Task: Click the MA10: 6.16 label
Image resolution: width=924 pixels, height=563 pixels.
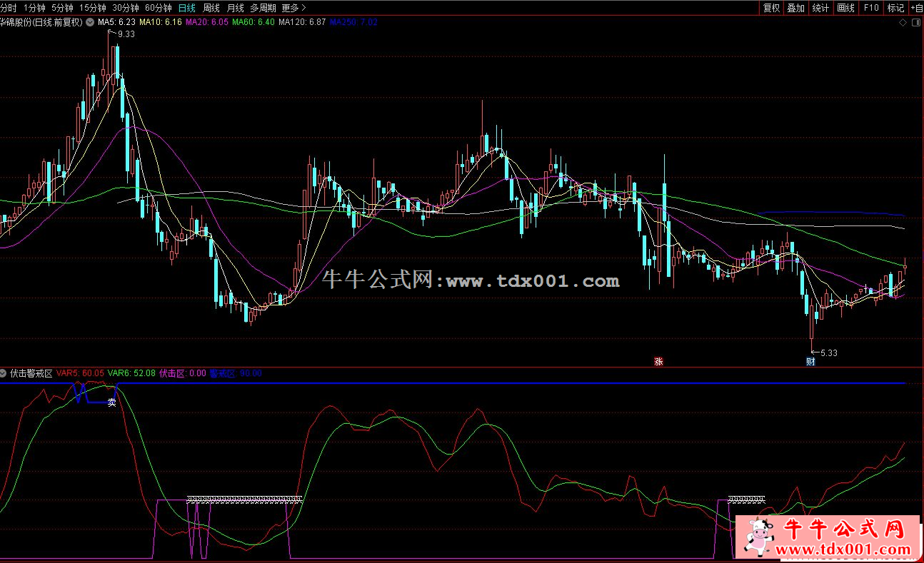Action: (161, 22)
